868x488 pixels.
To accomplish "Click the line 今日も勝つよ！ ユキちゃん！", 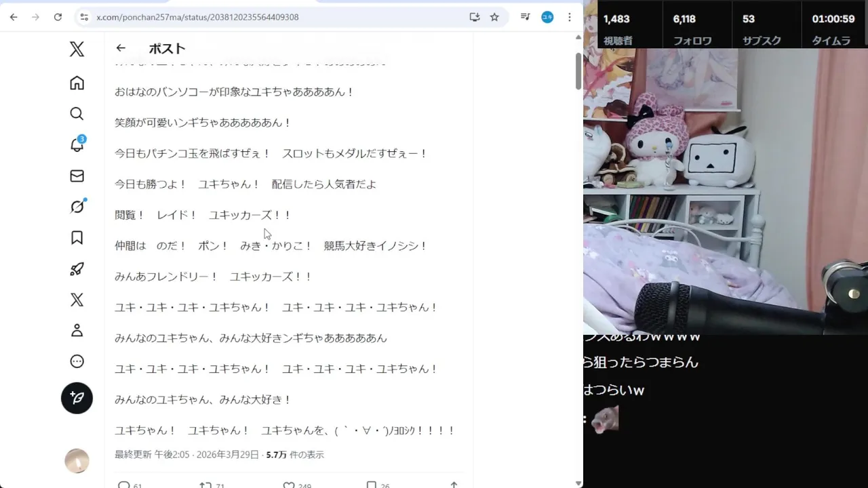I will coord(245,184).
